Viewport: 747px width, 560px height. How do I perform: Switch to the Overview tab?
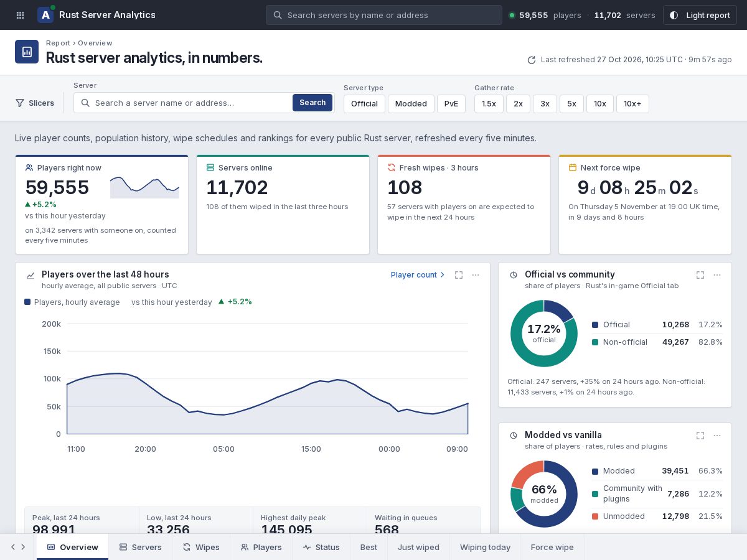pos(73,548)
